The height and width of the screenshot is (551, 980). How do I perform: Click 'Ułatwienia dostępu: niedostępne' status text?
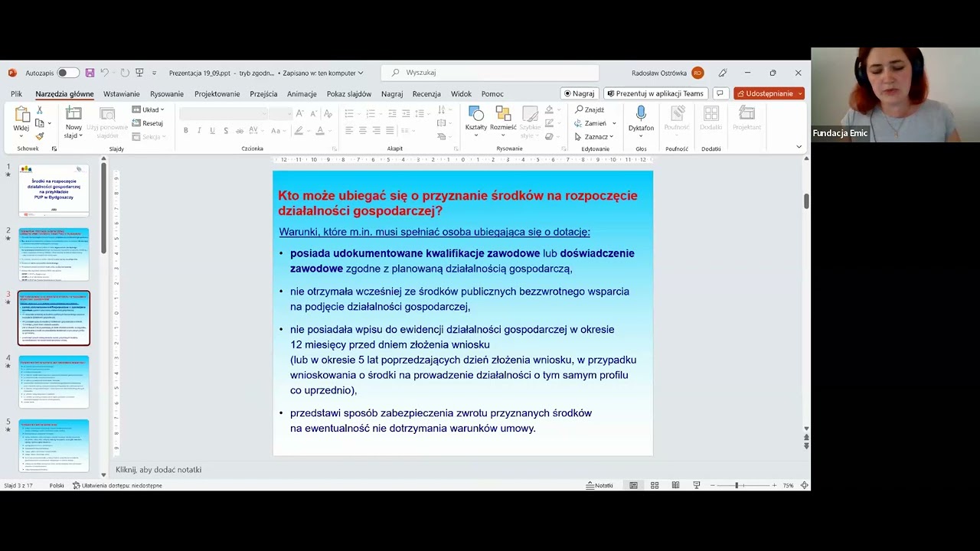tap(117, 485)
